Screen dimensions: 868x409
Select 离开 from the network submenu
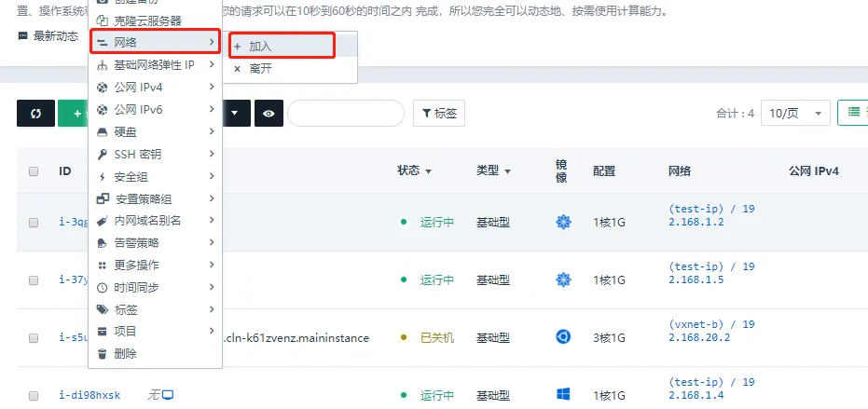coord(260,69)
